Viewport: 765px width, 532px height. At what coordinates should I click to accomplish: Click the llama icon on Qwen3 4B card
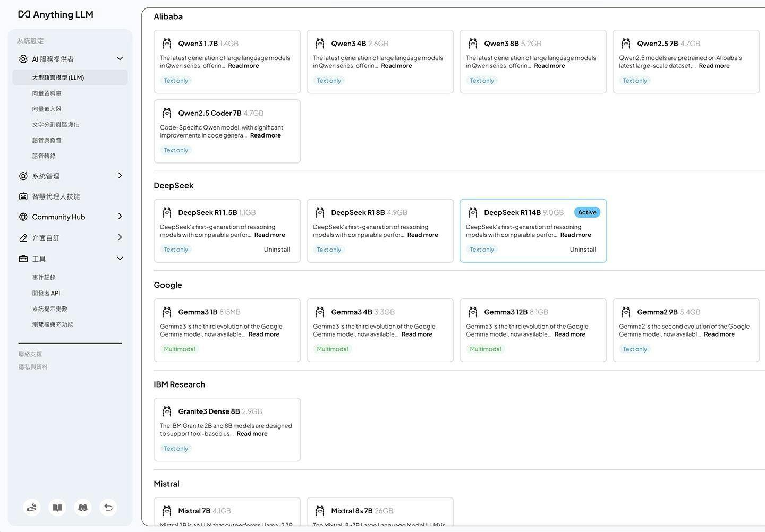[x=320, y=44]
